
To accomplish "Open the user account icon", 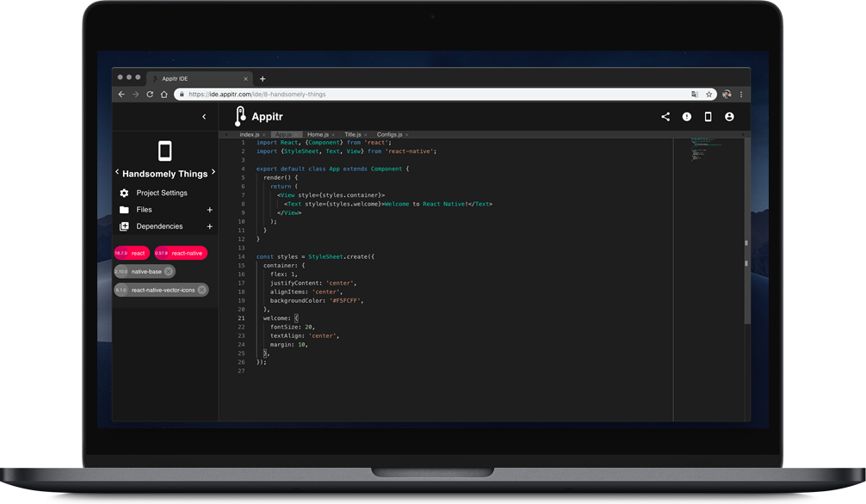I will click(730, 116).
